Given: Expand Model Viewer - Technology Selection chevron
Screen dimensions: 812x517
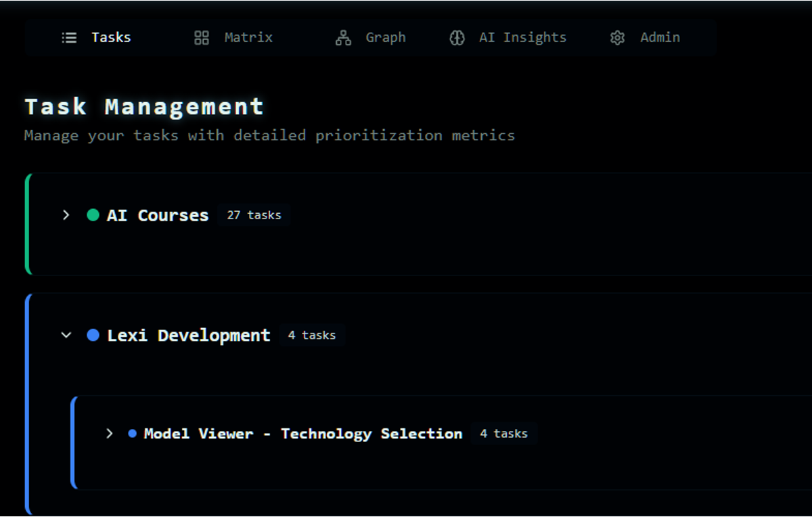Looking at the screenshot, I should pyautogui.click(x=110, y=433).
